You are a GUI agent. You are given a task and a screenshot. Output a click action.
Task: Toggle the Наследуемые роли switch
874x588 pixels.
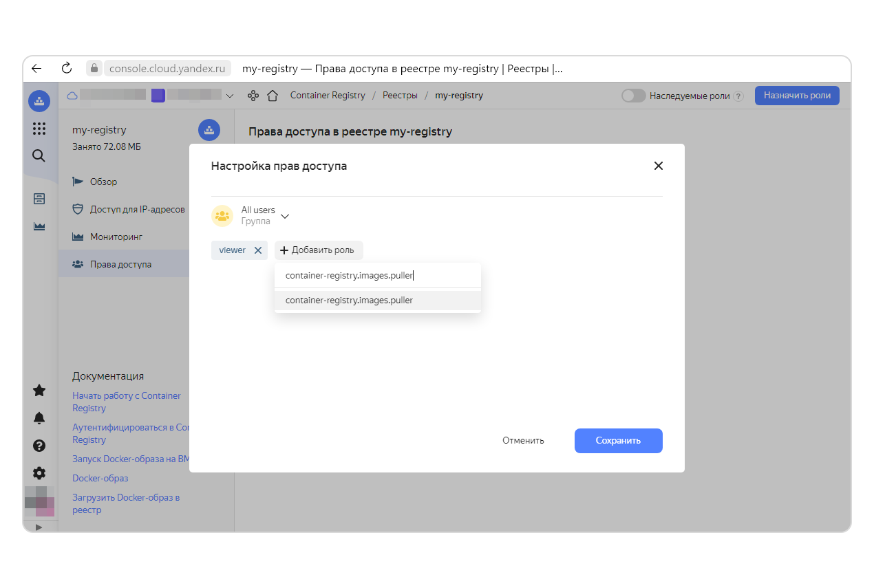[633, 96]
